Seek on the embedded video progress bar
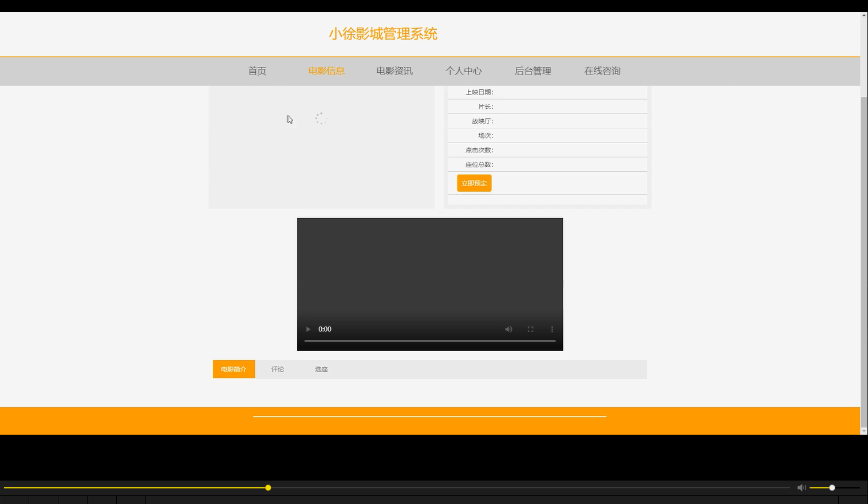868x504 pixels. click(x=430, y=341)
